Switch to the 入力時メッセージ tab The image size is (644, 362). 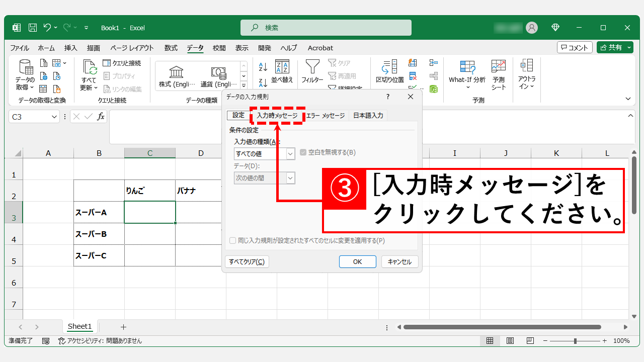[x=277, y=115]
